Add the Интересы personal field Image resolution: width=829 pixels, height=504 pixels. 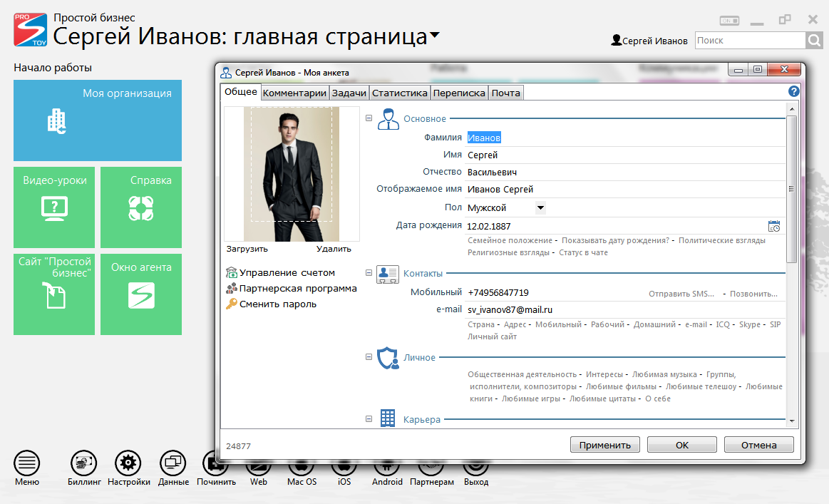pos(604,374)
